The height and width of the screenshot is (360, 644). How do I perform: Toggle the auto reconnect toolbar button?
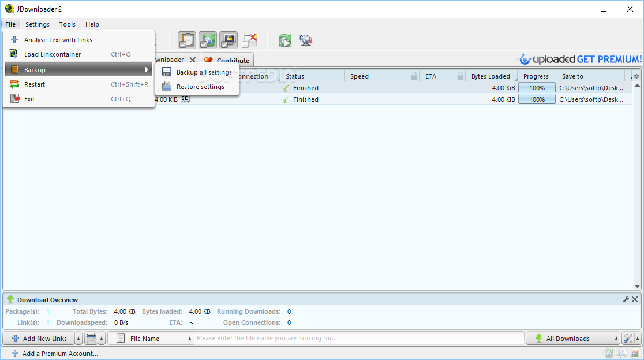point(208,40)
